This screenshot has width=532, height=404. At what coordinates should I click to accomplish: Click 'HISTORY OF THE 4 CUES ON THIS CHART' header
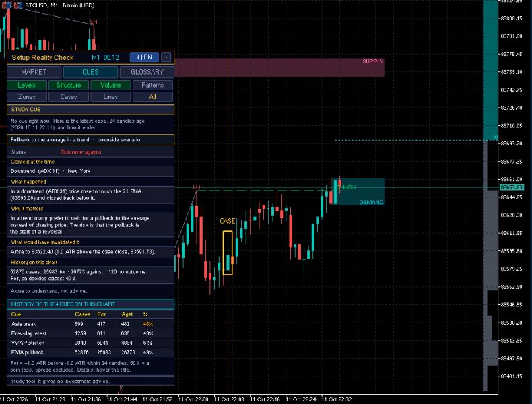[91, 304]
